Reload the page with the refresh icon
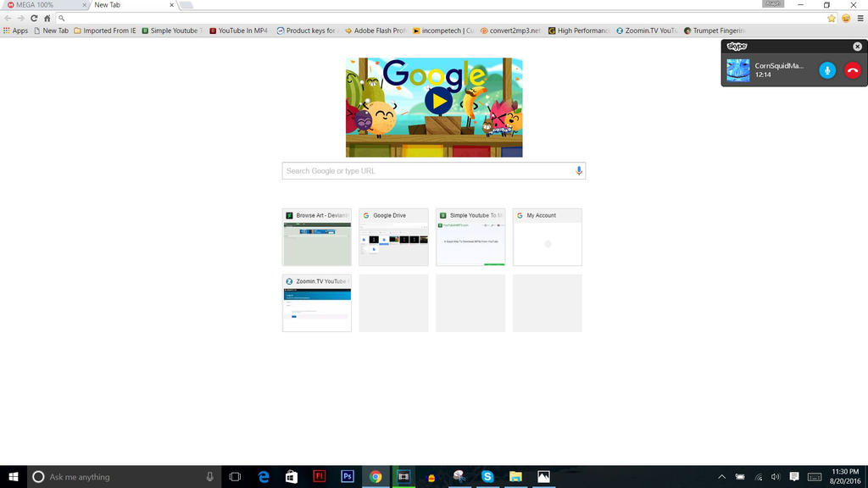Viewport: 868px width, 488px height. coord(34,19)
